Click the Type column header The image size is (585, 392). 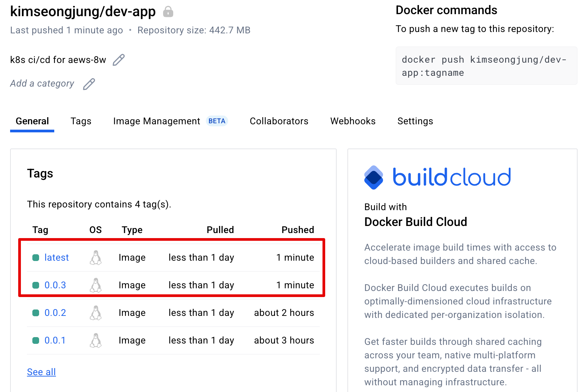coord(132,230)
